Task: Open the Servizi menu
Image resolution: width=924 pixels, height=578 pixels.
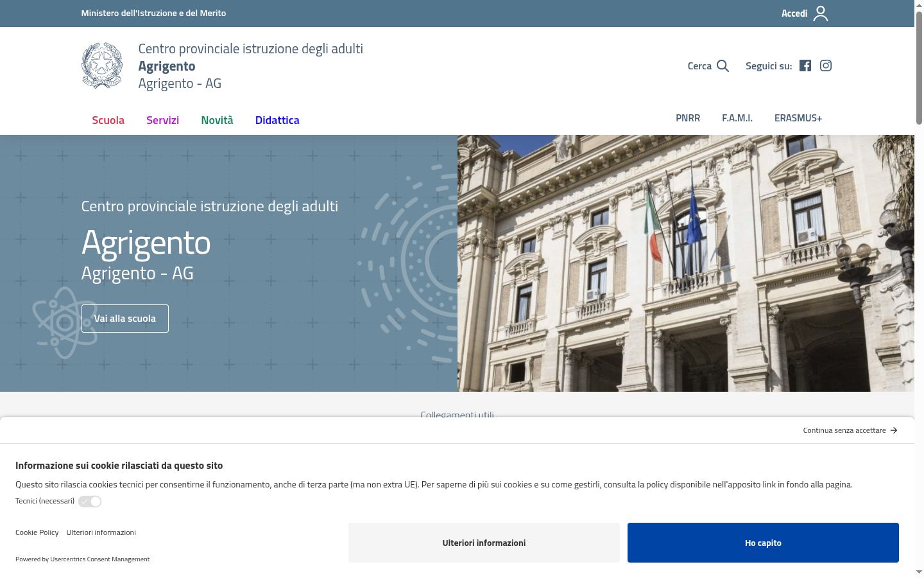Action: (162, 120)
